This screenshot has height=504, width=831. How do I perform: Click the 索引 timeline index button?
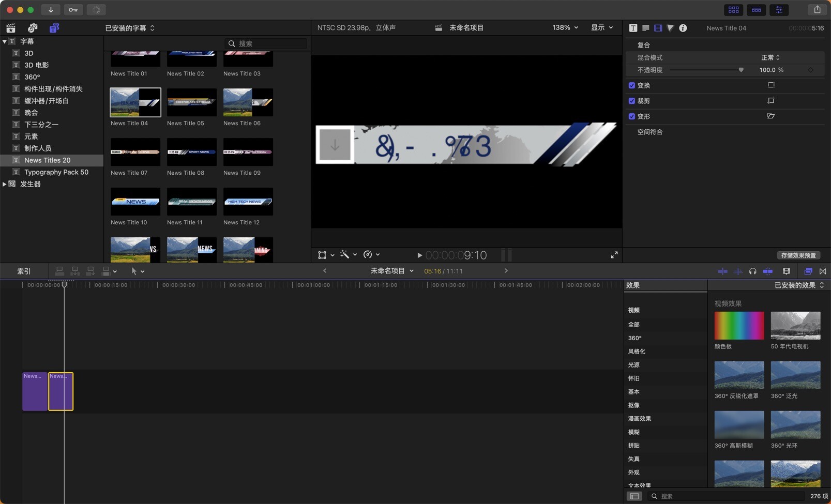24,271
